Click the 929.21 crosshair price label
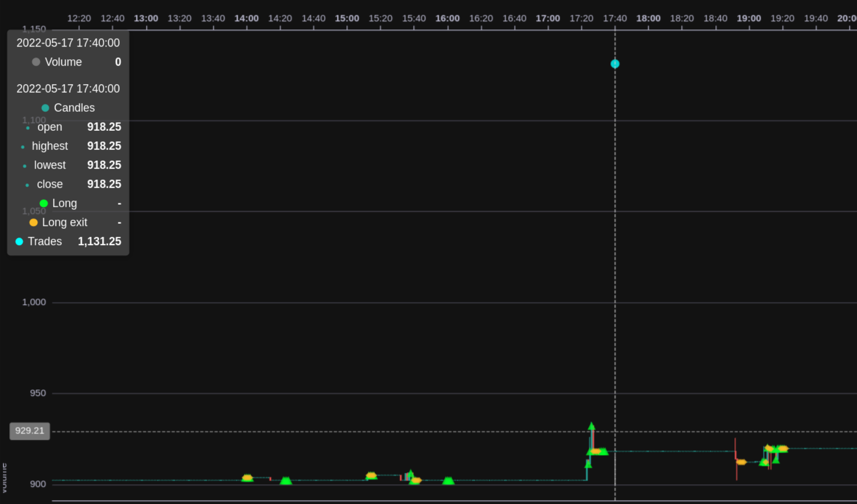 pos(29,431)
